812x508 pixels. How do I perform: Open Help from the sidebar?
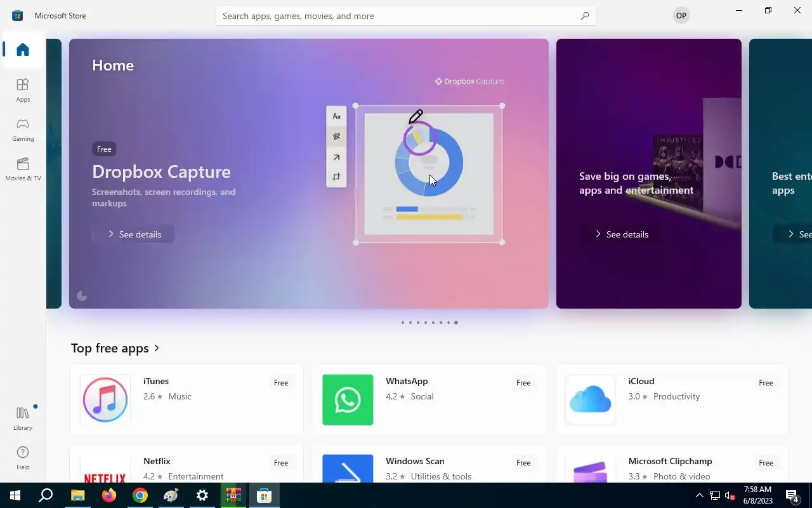click(x=23, y=458)
